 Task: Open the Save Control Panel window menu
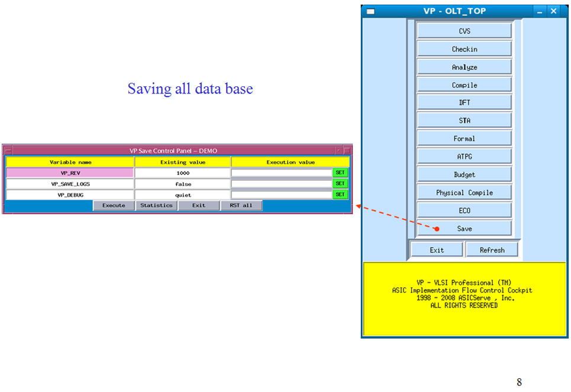click(x=8, y=151)
